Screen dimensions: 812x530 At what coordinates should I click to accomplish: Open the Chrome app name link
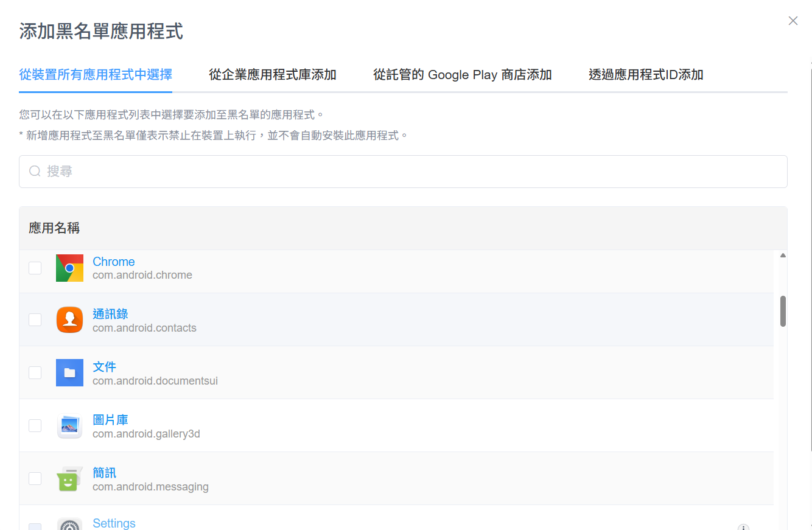click(x=114, y=262)
